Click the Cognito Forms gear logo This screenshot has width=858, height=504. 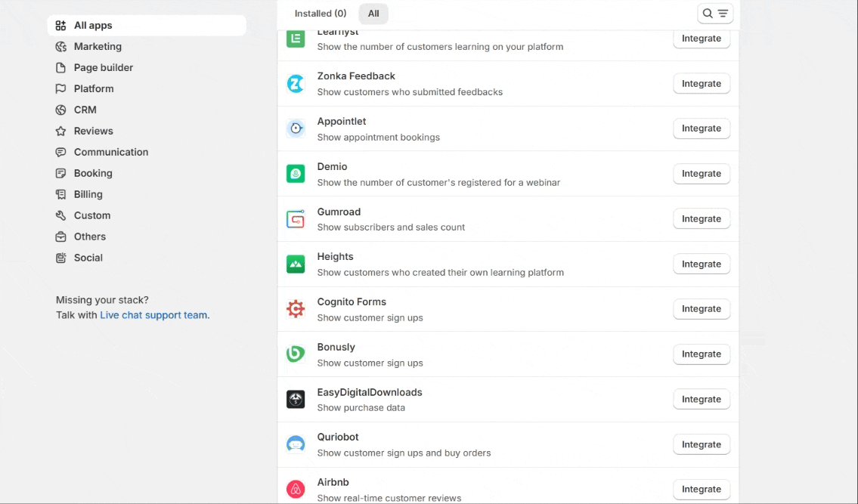click(296, 309)
